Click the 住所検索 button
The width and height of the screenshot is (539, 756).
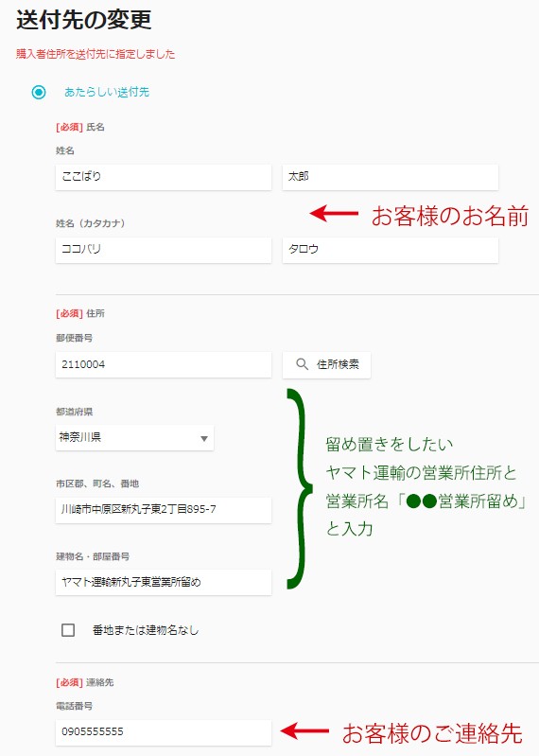coord(326,364)
